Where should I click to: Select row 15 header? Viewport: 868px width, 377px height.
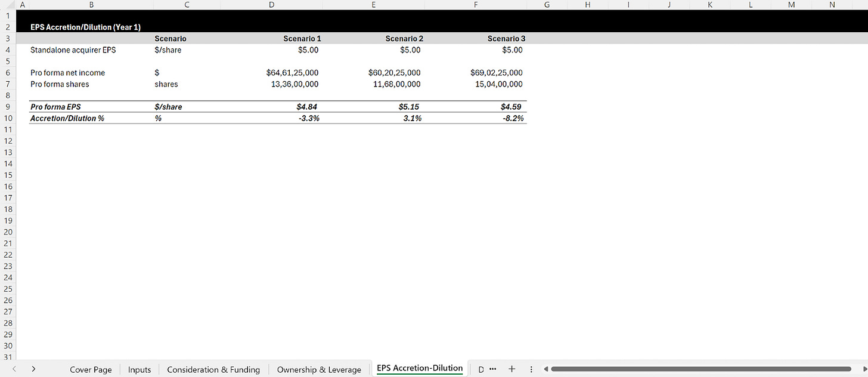[8, 175]
